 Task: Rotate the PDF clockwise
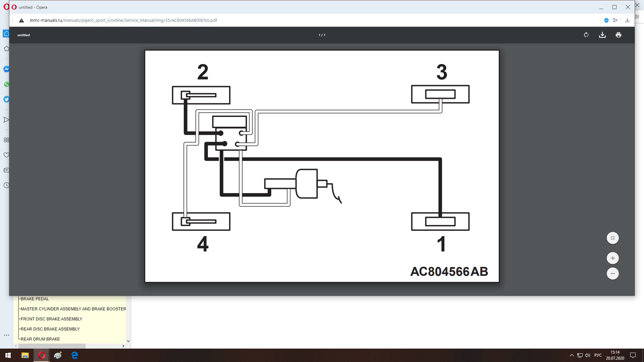(x=586, y=35)
